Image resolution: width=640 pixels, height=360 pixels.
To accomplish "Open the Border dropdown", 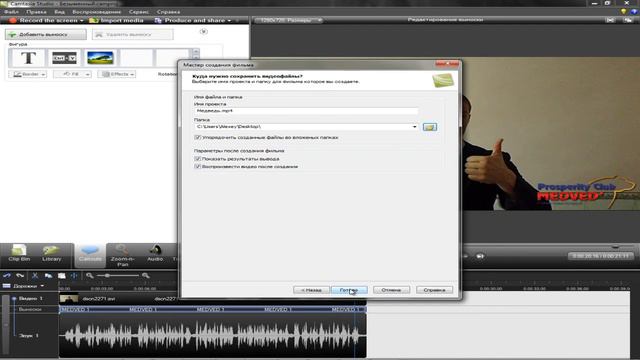I will pyautogui.click(x=28, y=74).
